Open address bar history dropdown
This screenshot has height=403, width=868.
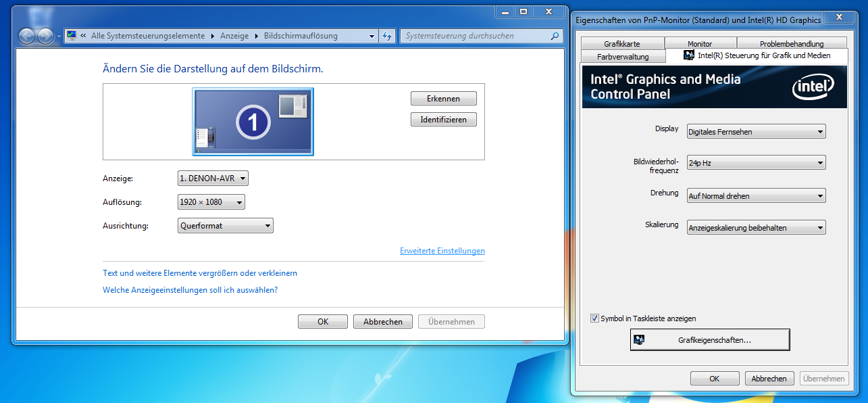(372, 37)
